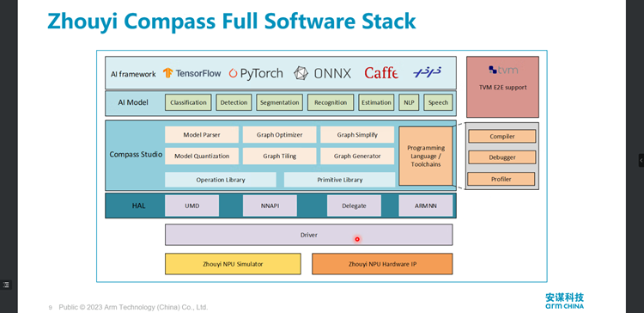Click the Zhouyi NPU Simulator box

(x=233, y=264)
